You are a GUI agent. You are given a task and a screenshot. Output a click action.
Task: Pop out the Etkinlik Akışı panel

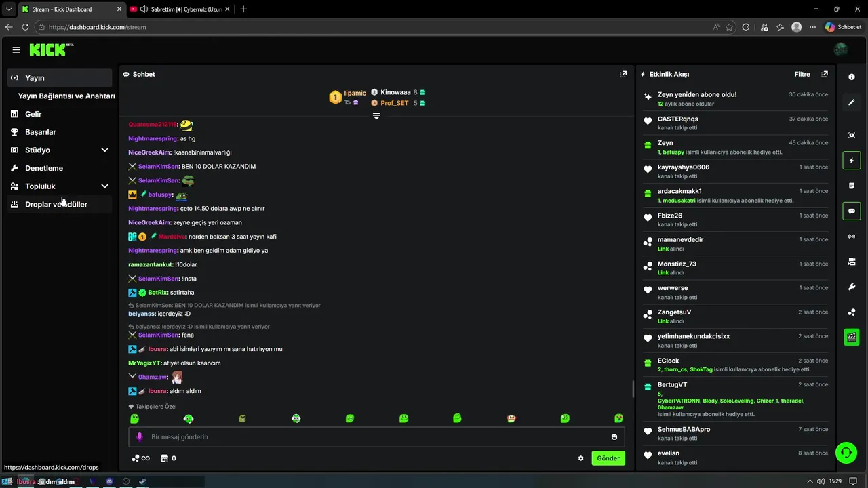(x=825, y=74)
